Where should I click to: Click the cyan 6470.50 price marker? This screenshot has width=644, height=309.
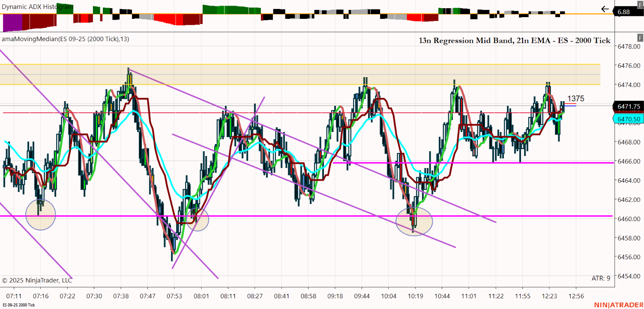[629, 119]
